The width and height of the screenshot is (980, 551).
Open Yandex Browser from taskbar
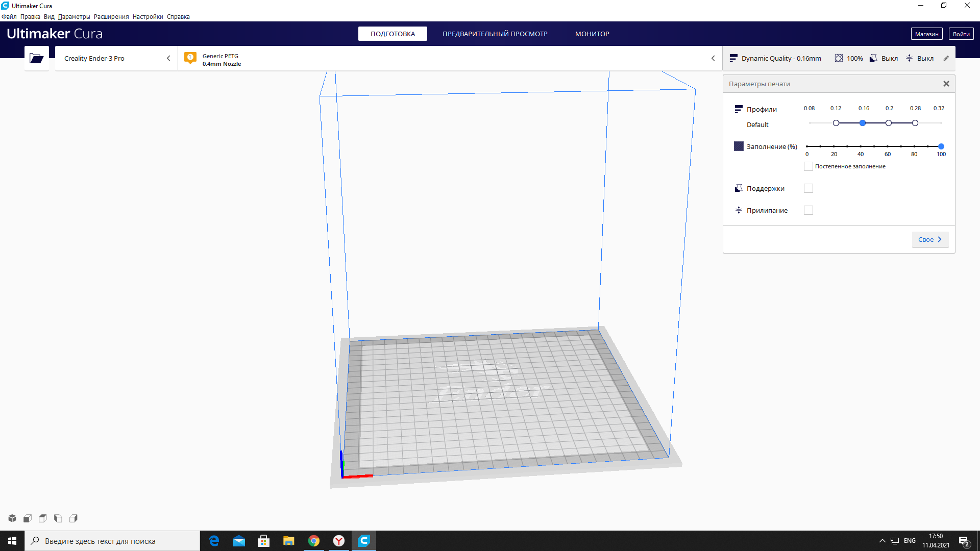point(339,541)
